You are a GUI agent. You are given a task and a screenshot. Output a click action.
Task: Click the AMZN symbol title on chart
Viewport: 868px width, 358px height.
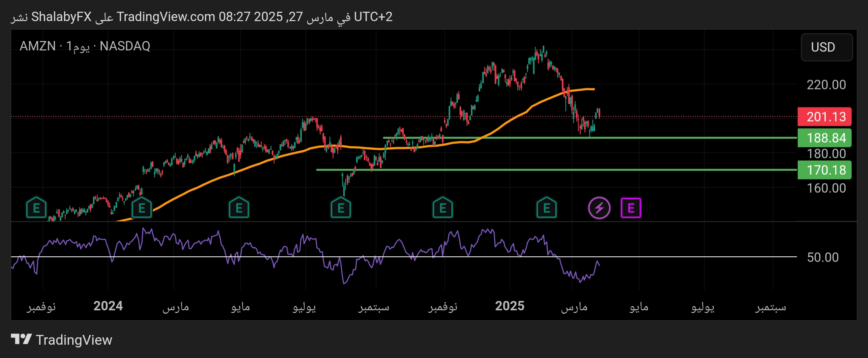(x=38, y=46)
